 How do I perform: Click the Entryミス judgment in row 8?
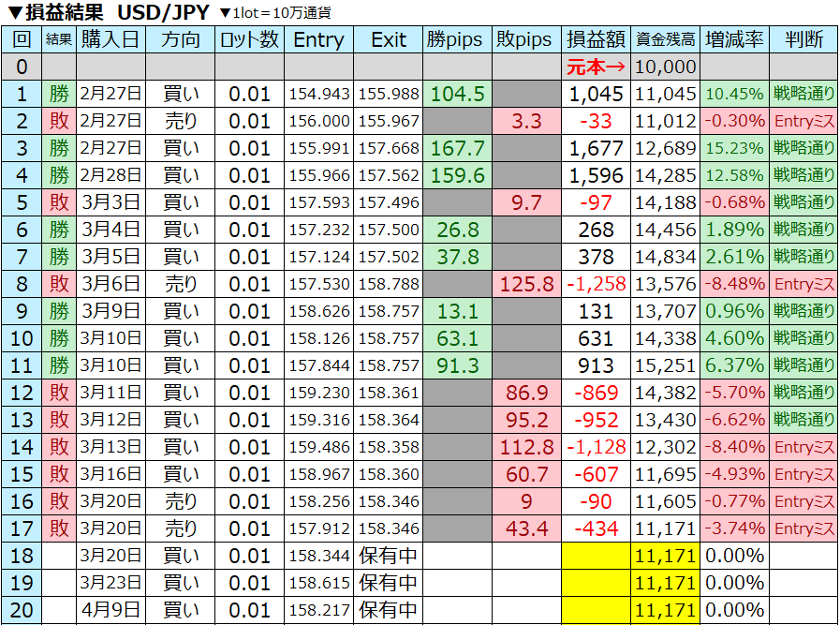click(x=803, y=284)
